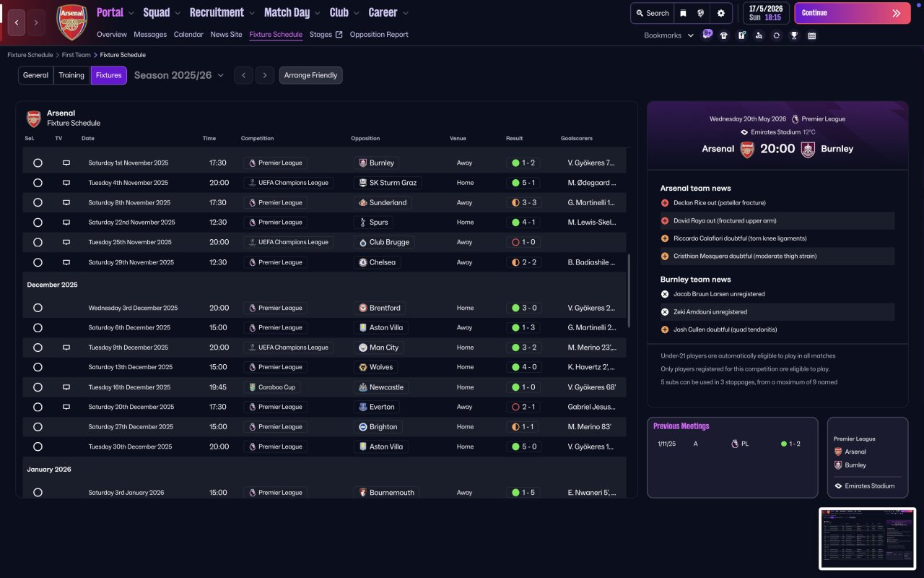Open the bookmark icon beside Search
The height and width of the screenshot is (578, 924).
coord(683,13)
